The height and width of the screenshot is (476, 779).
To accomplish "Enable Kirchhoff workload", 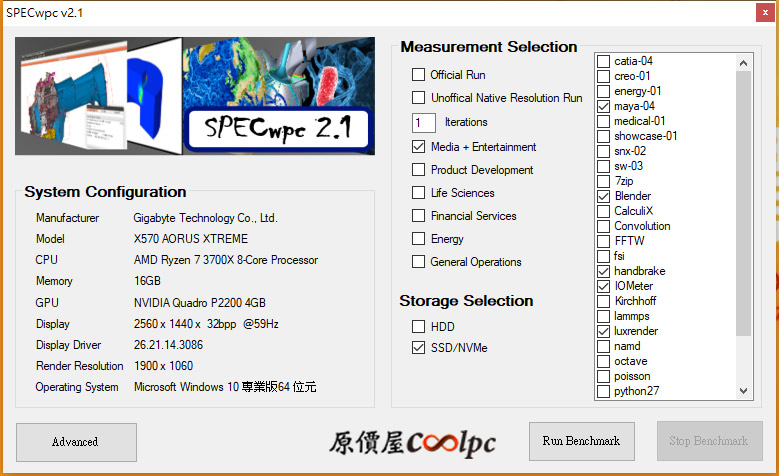I will point(603,301).
